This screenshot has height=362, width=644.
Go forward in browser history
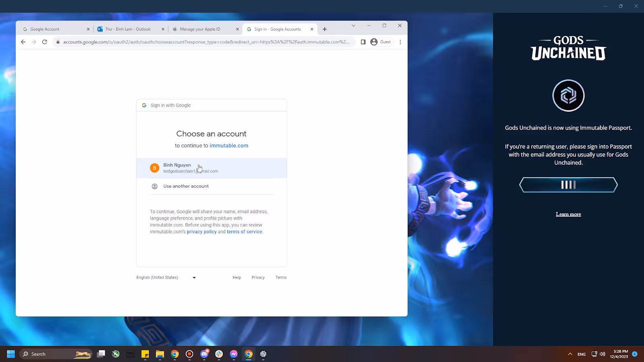[x=34, y=42]
